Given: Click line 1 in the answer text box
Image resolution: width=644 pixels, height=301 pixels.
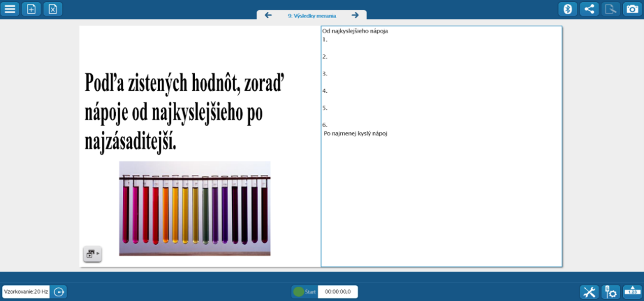Looking at the screenshot, I should pyautogui.click(x=355, y=40).
